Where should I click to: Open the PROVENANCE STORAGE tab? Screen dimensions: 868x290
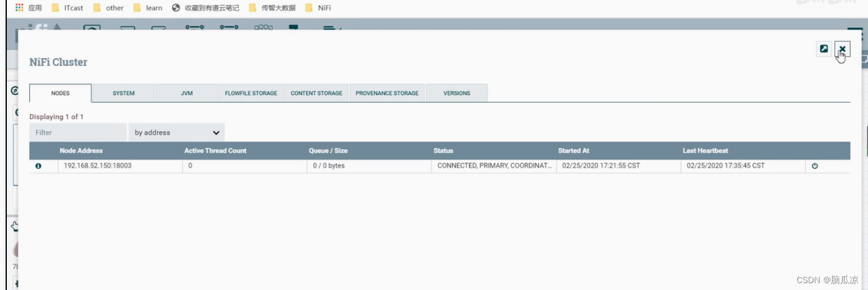pos(387,93)
